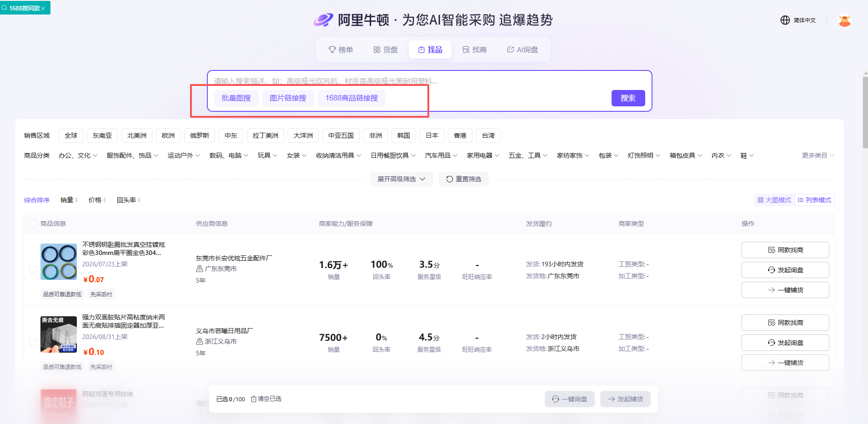Click the bottom 一键询盘 button

(570, 399)
